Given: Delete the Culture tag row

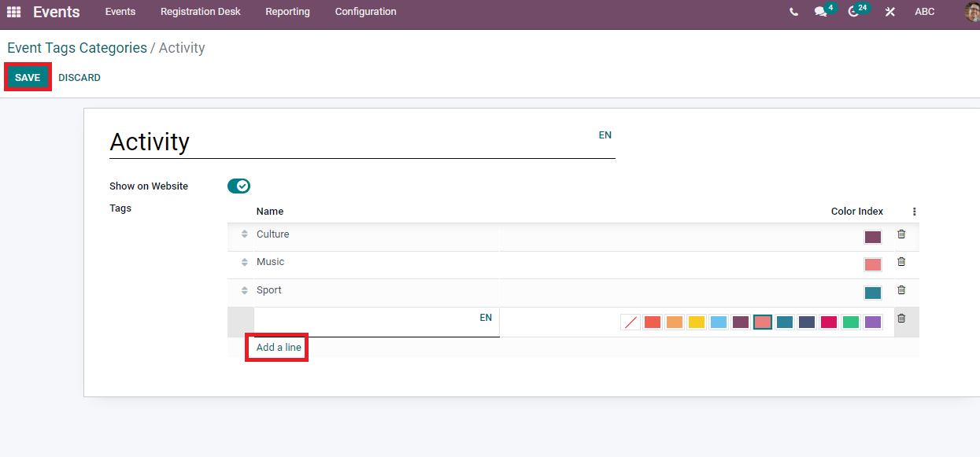Looking at the screenshot, I should click(902, 234).
